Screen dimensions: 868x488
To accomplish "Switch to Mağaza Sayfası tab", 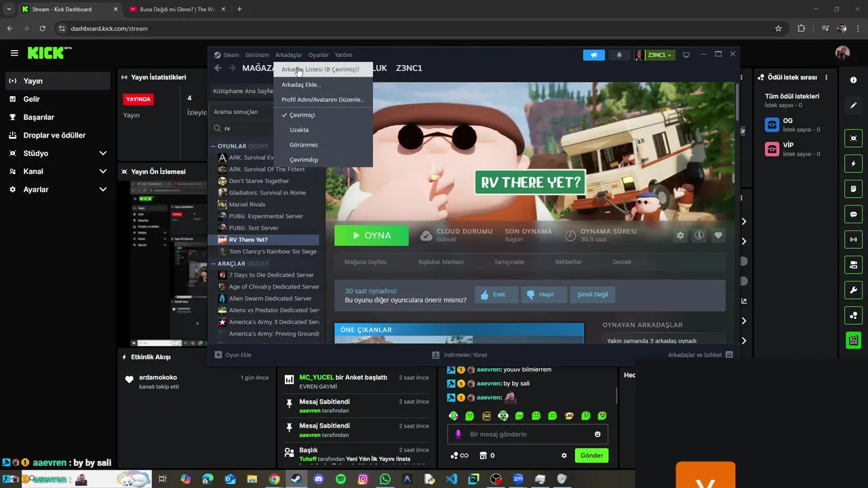I will click(366, 262).
